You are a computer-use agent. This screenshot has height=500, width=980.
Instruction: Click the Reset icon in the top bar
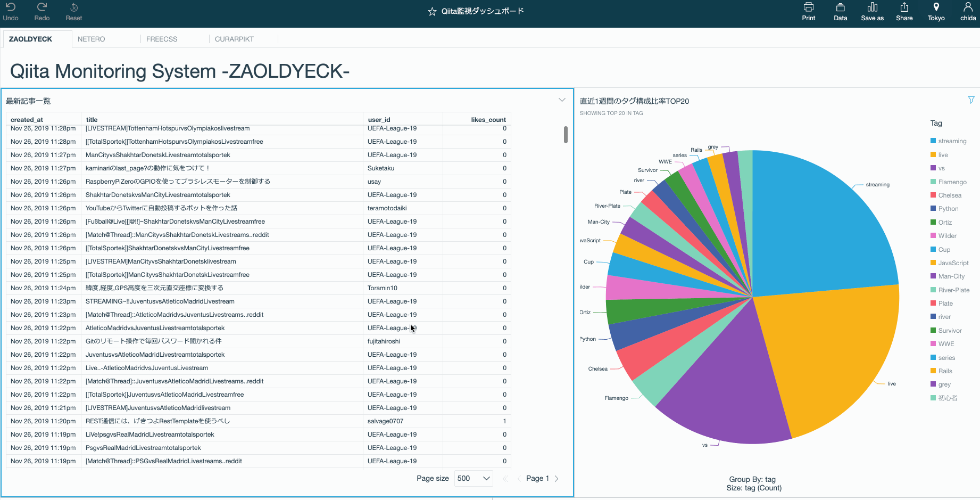point(73,9)
